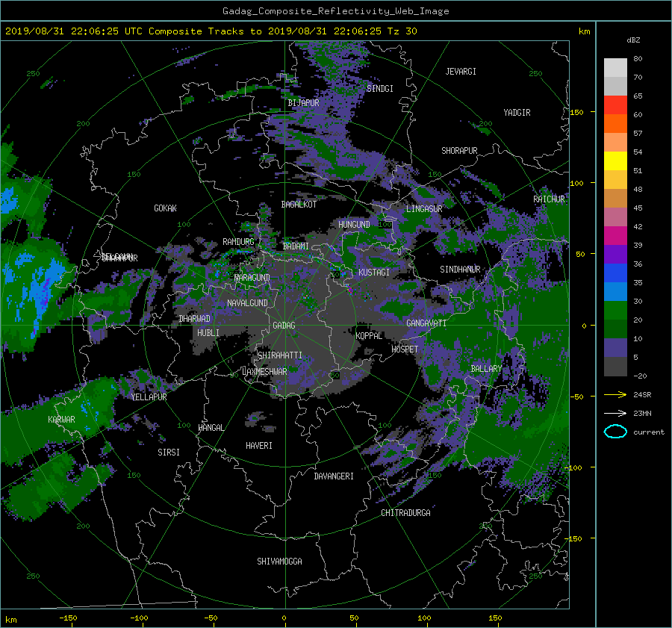Click the LINGASUR city label

tap(424, 209)
